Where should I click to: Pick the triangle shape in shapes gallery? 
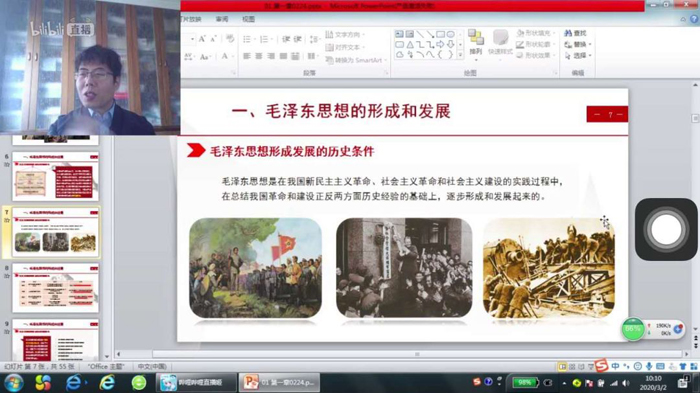click(410, 44)
